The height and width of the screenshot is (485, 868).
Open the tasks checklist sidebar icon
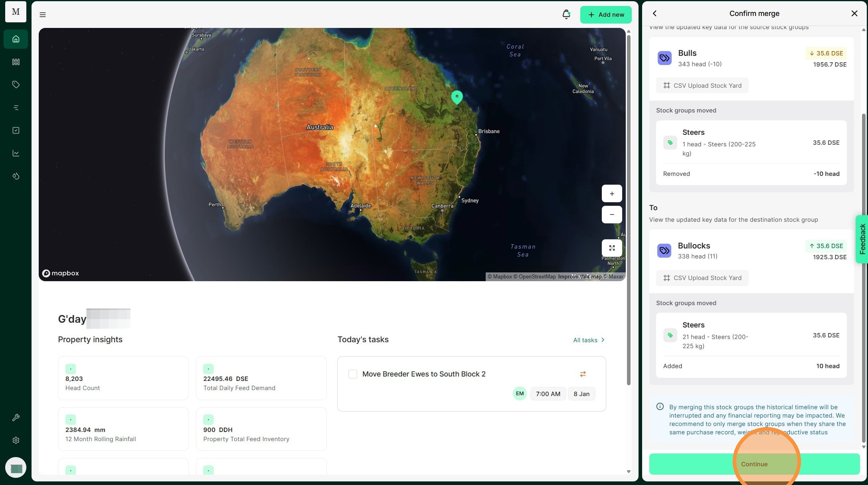coord(16,130)
